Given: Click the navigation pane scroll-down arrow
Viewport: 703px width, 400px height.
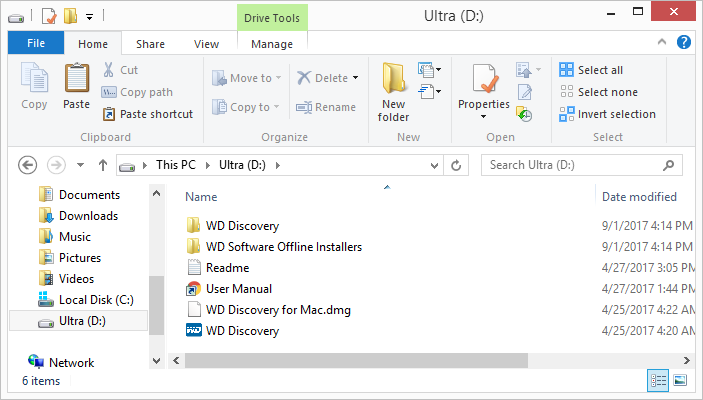Looking at the screenshot, I should point(156,361).
